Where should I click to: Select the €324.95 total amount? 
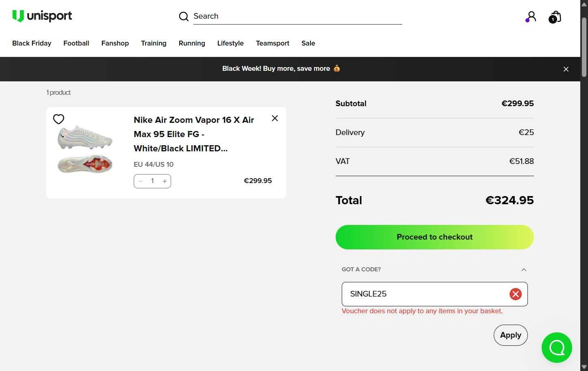click(x=510, y=200)
